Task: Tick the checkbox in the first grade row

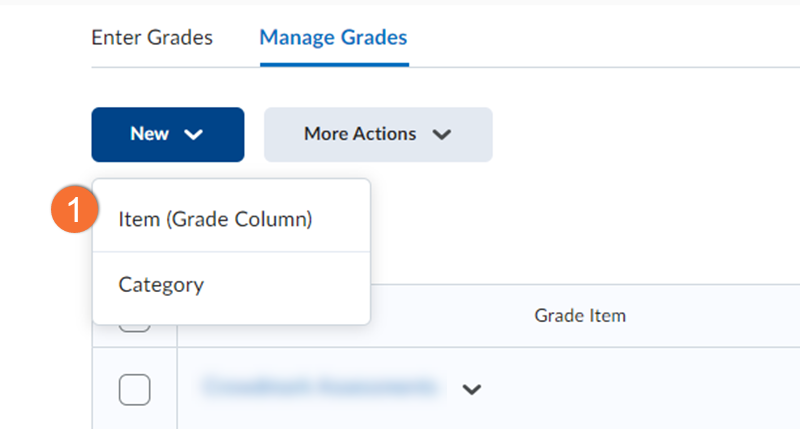Action: tap(134, 388)
